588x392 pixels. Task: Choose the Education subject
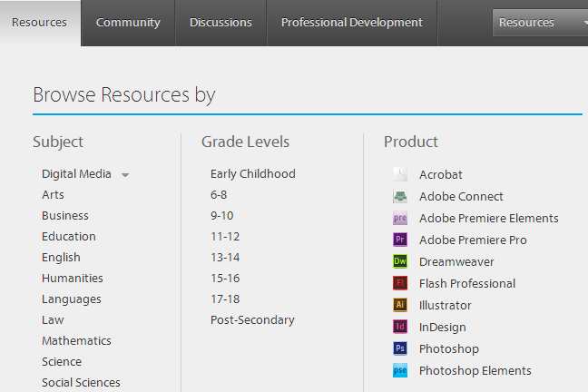(x=69, y=236)
